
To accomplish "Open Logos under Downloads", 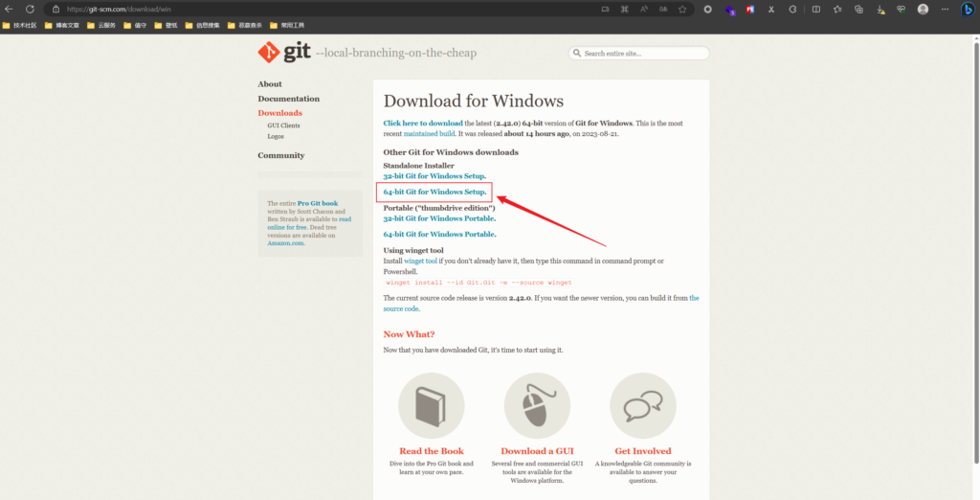I will tap(275, 136).
